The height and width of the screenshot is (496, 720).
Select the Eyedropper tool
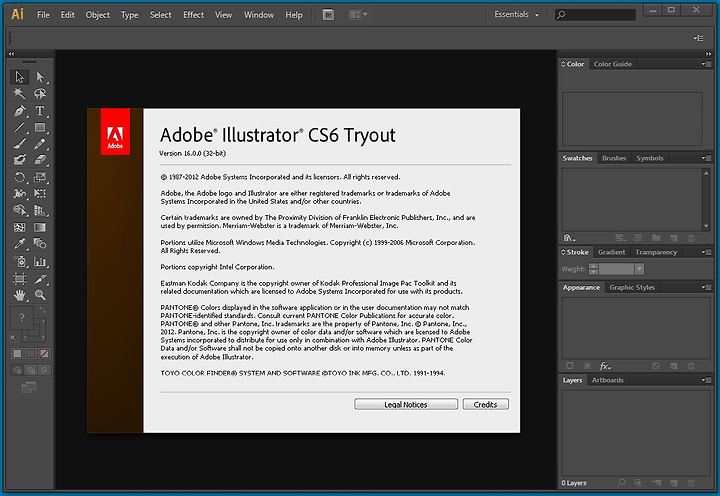coord(19,243)
